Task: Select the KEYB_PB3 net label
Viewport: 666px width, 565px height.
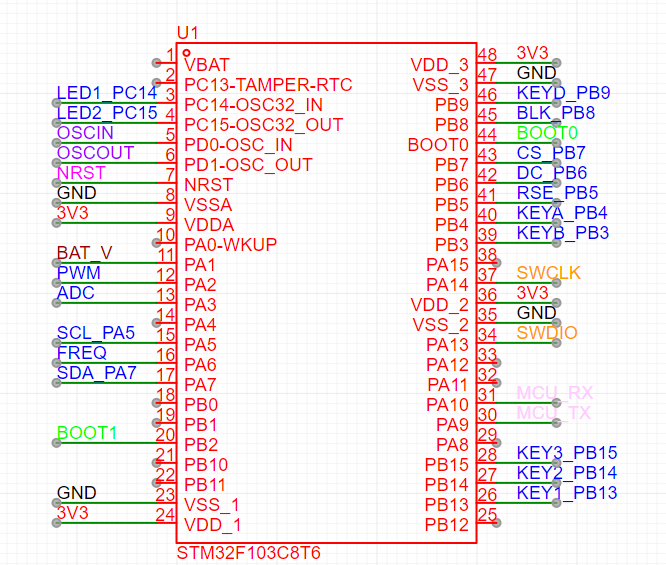Action: tap(563, 233)
